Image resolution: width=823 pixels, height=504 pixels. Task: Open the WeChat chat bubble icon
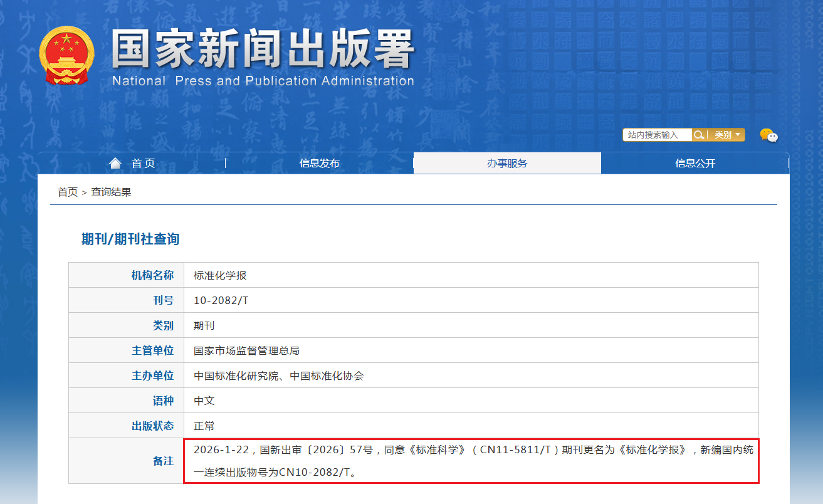(768, 135)
